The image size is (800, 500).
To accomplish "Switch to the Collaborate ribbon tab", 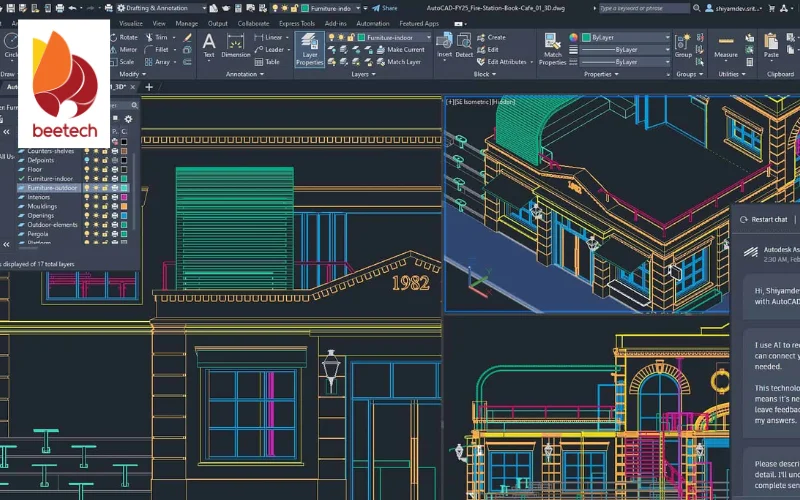I will click(253, 23).
